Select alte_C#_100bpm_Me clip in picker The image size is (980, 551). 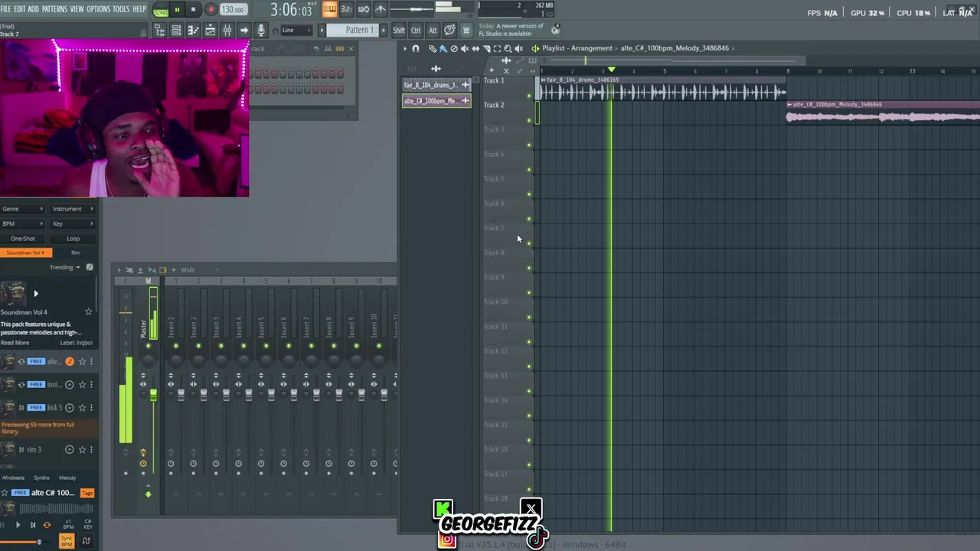point(436,101)
